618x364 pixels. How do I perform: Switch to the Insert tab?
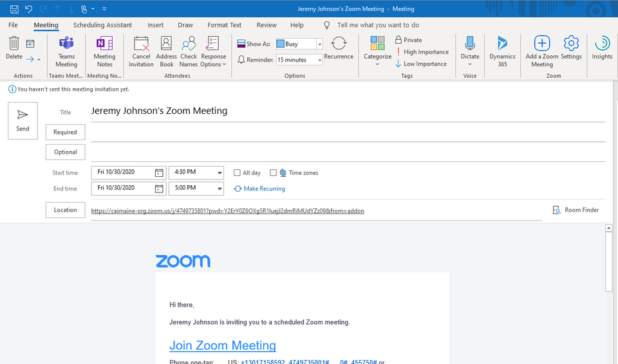(155, 25)
